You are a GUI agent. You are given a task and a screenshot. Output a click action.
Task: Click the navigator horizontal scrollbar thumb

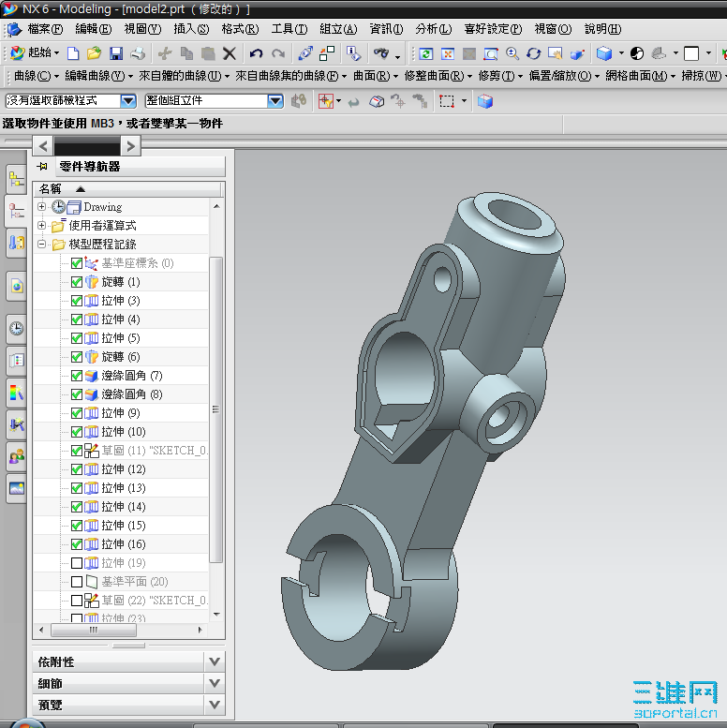pos(94,630)
